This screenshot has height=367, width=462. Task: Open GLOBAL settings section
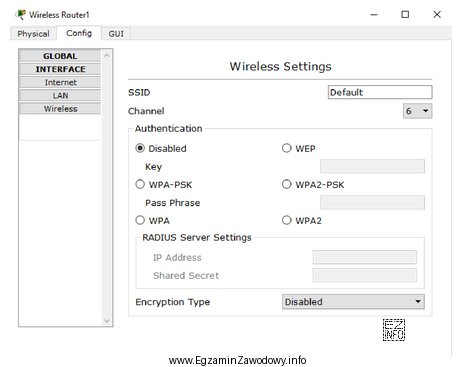pos(60,56)
